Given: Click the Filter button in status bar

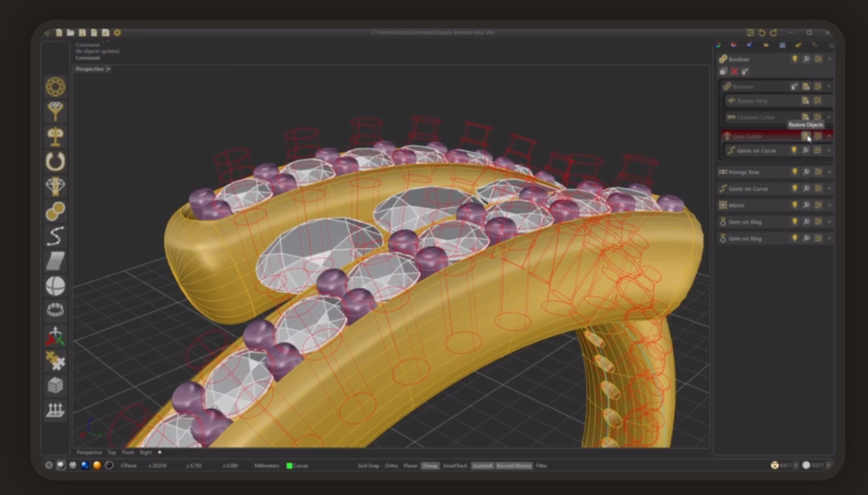Looking at the screenshot, I should point(542,466).
